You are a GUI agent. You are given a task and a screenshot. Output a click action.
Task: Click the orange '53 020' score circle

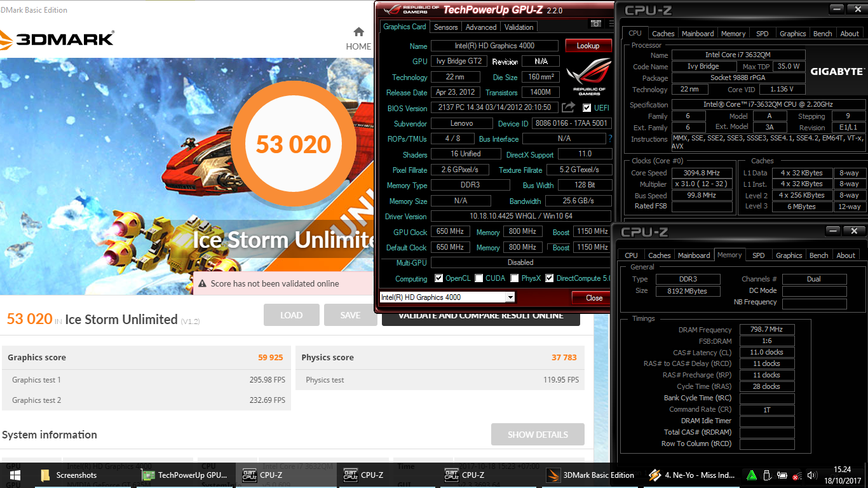pyautogui.click(x=294, y=145)
